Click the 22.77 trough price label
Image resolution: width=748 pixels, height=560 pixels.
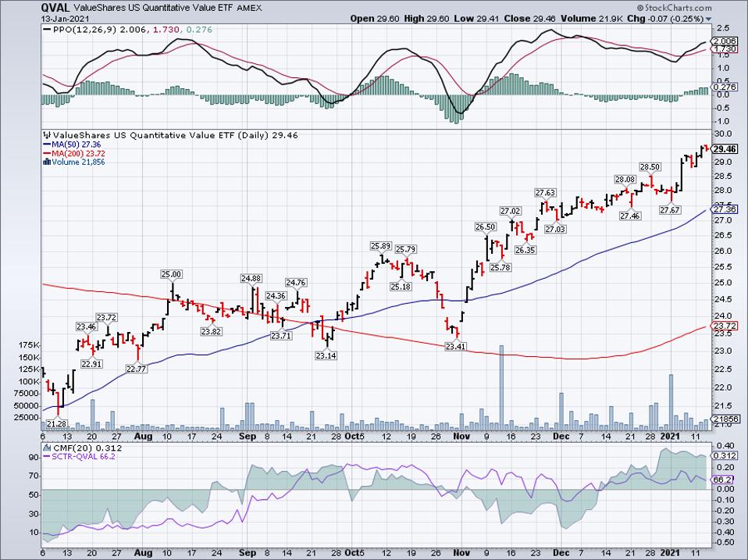[137, 369]
